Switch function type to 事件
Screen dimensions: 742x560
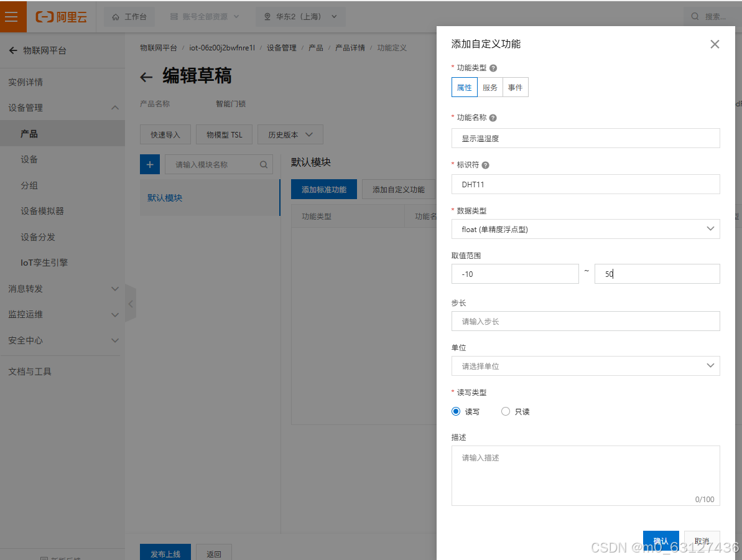pyautogui.click(x=515, y=87)
